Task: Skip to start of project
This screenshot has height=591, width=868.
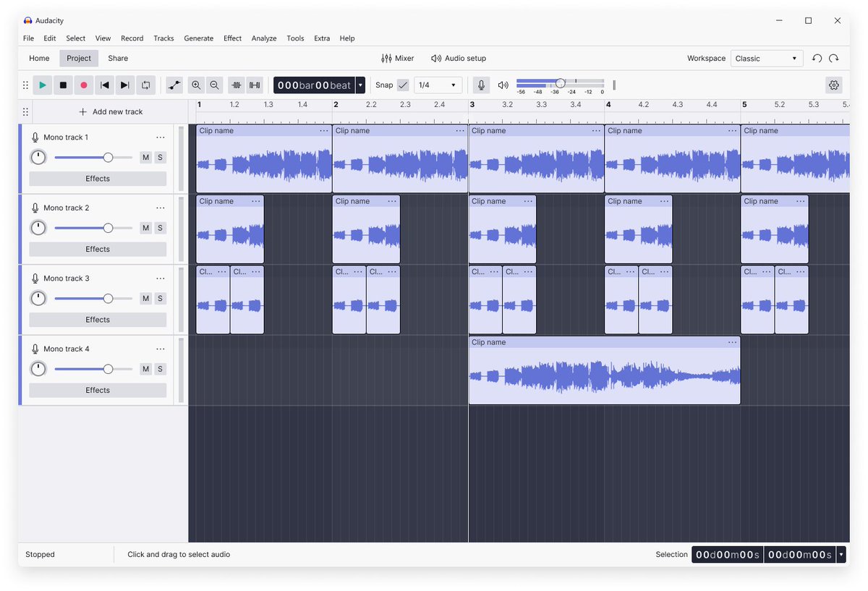Action: click(104, 85)
